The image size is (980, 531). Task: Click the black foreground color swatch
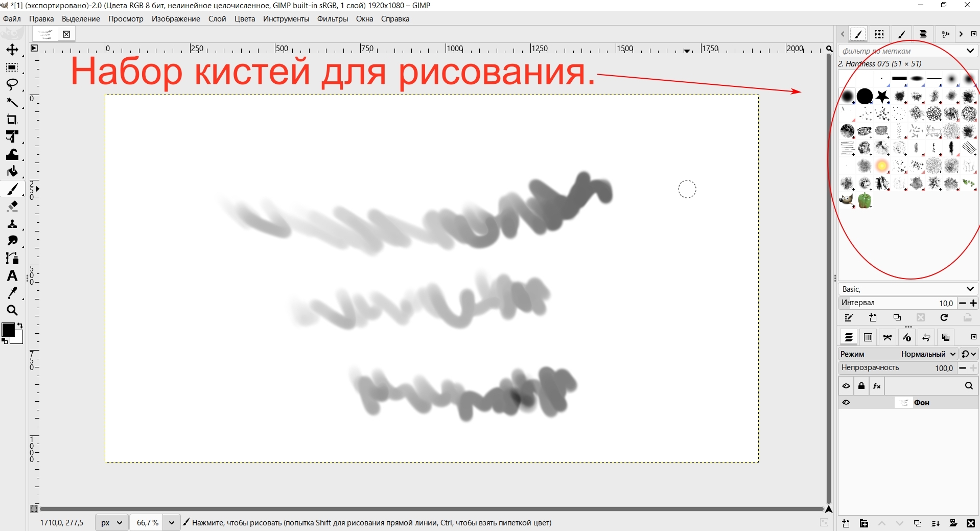[x=8, y=330]
